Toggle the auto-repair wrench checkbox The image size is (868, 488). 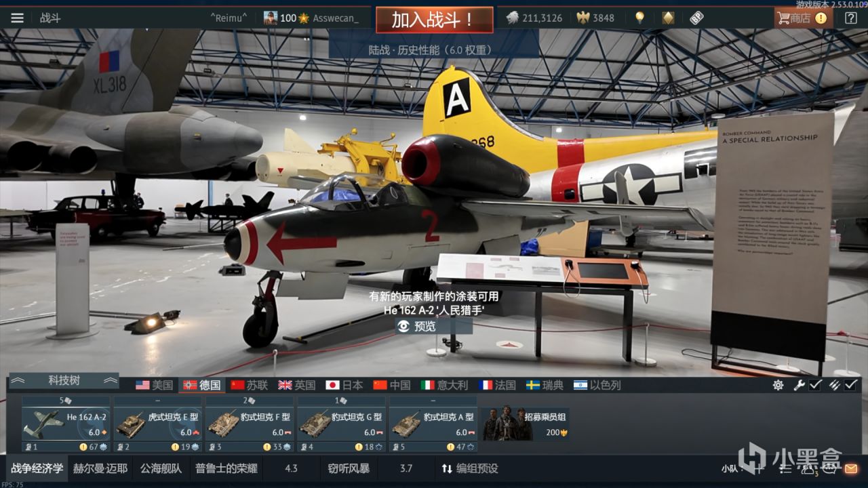pos(816,385)
